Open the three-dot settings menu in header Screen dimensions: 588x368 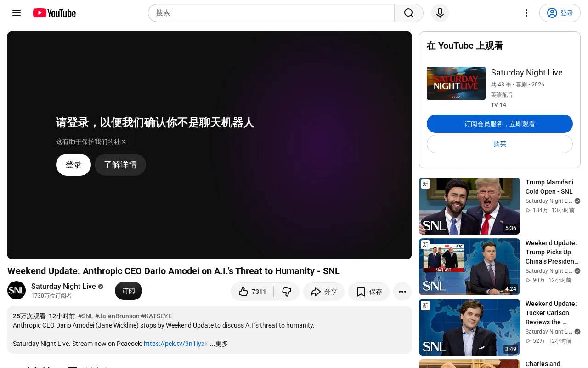tap(526, 13)
